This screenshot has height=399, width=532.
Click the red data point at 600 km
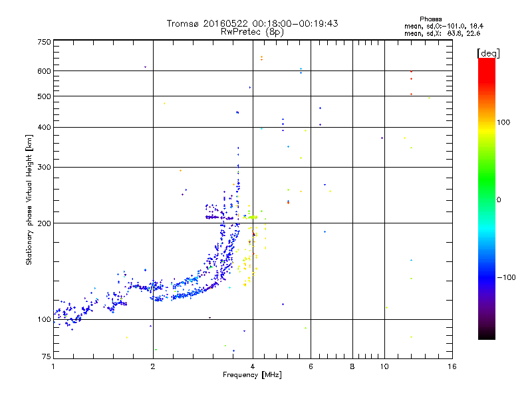click(411, 71)
